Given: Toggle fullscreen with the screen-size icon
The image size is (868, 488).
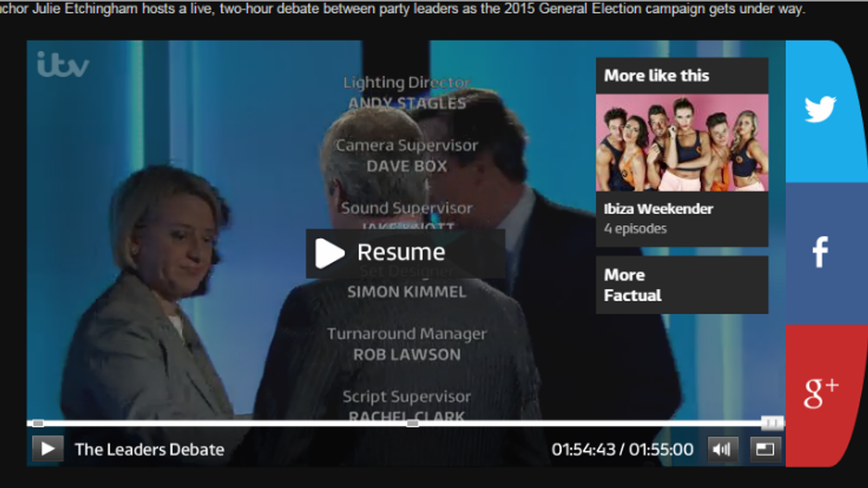Looking at the screenshot, I should (765, 449).
